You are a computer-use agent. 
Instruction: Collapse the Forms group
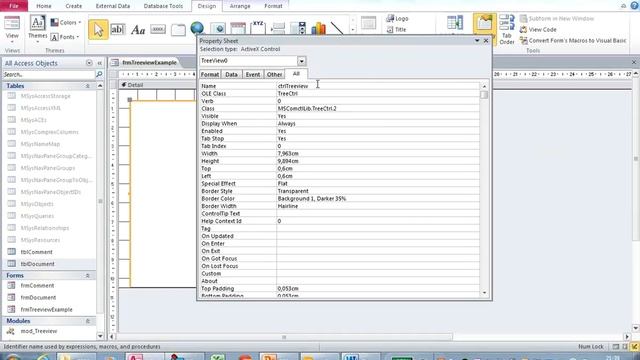point(87,276)
